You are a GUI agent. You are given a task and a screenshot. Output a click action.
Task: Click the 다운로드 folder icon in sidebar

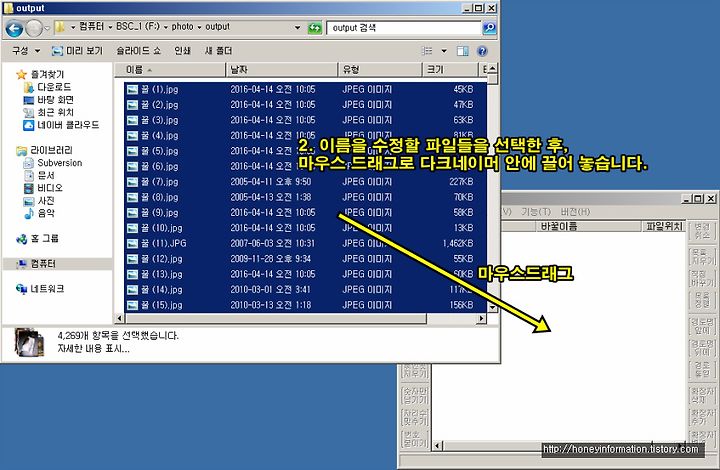coord(28,87)
